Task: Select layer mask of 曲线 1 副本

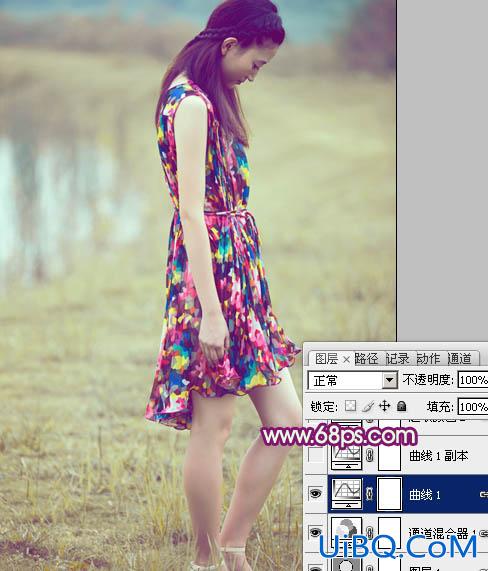Action: click(389, 456)
